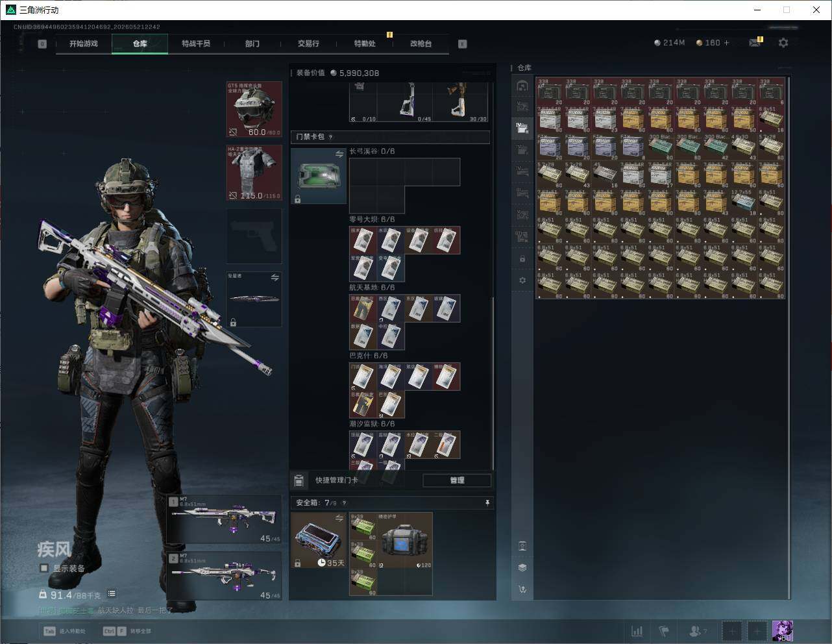832x644 pixels.
Task: Click the 门禁卡包 help question mark
Action: [331, 137]
